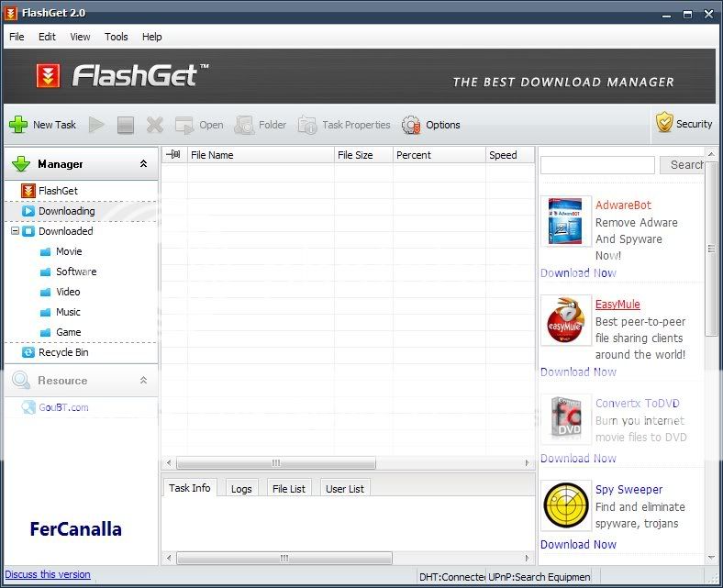This screenshot has height=588, width=723.
Task: Click the DHT:Connected status bar entry
Action: tap(451, 577)
